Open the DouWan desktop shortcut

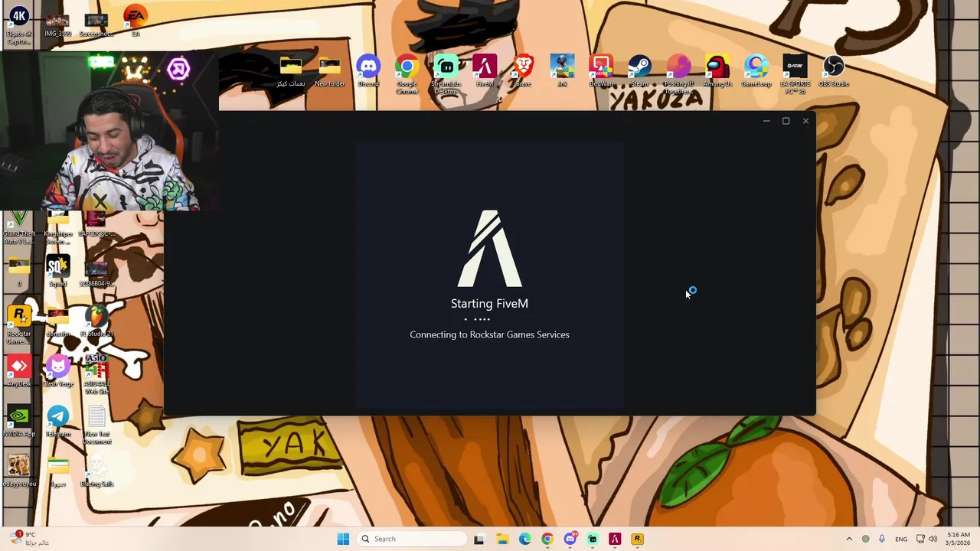pyautogui.click(x=601, y=71)
